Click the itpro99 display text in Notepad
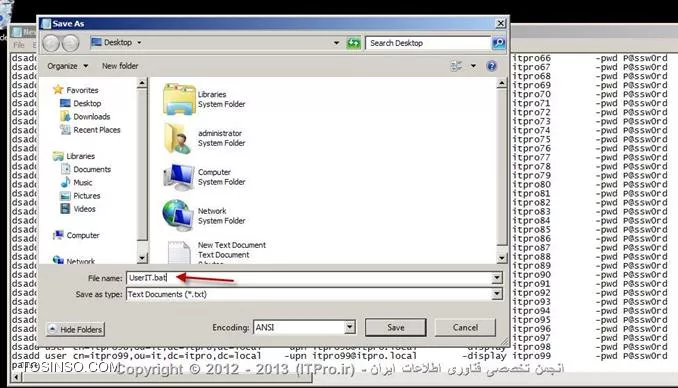 point(531,356)
